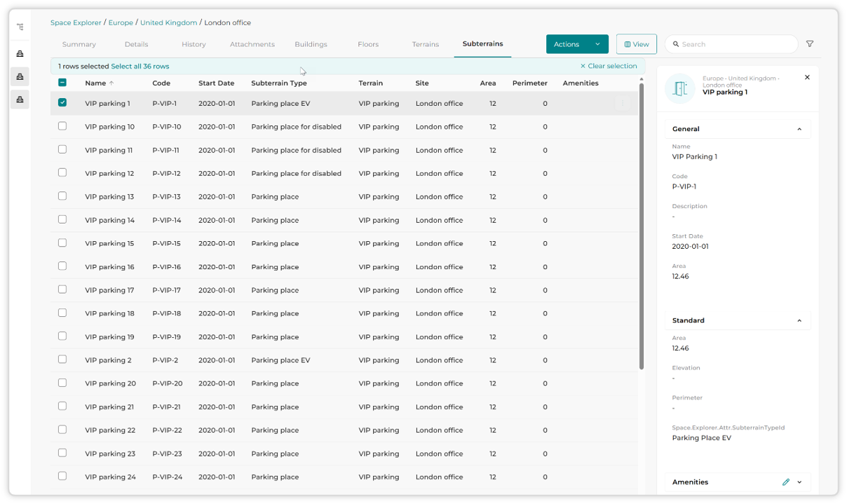Viewport: 847px width, 504px height.
Task: Open the Attachments tab
Action: tap(252, 44)
